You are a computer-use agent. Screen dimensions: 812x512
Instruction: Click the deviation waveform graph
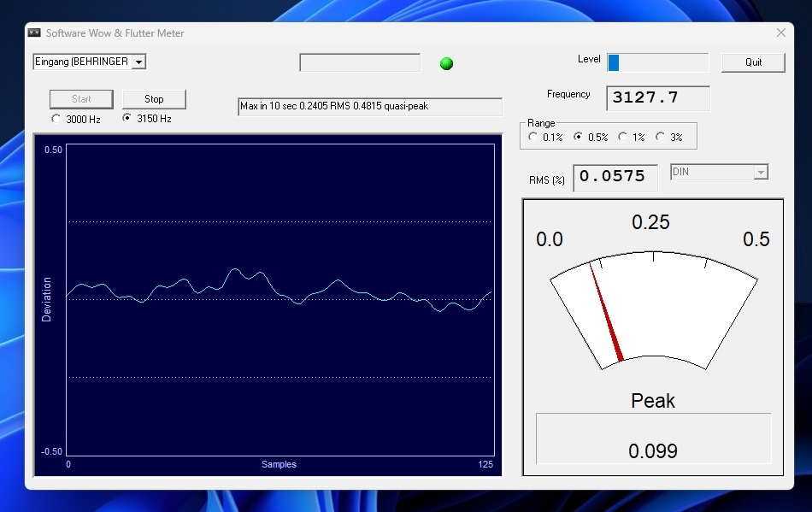(x=280, y=300)
